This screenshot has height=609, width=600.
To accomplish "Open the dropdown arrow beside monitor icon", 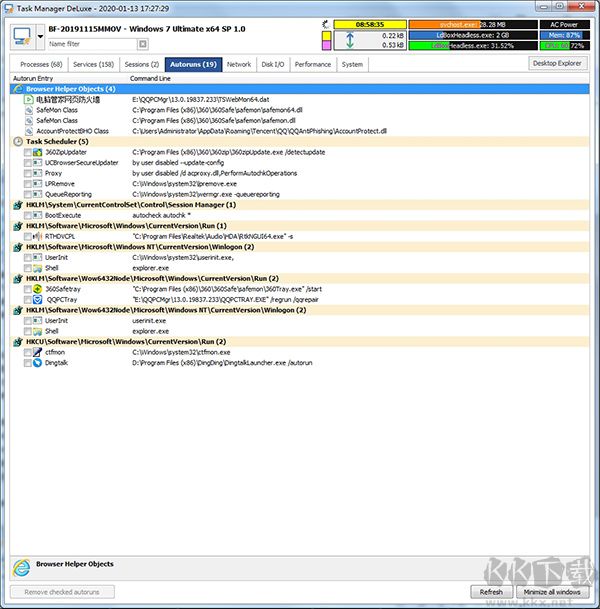I will pos(40,37).
